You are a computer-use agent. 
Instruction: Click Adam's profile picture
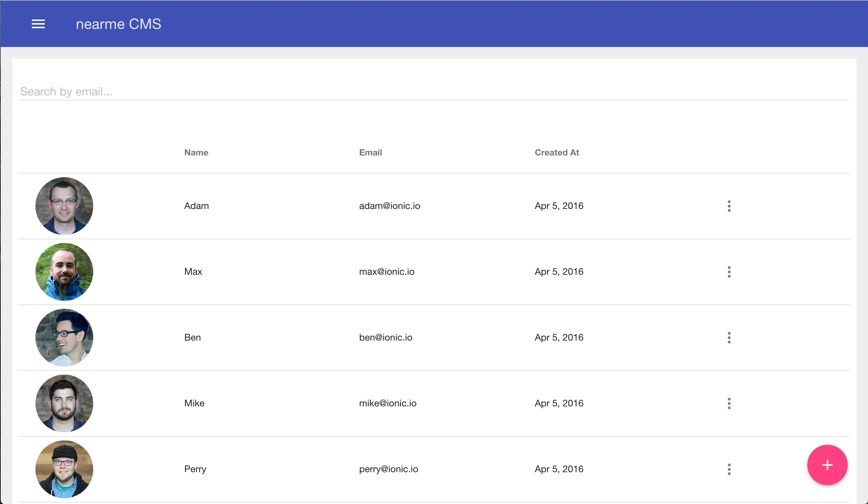pyautogui.click(x=64, y=206)
